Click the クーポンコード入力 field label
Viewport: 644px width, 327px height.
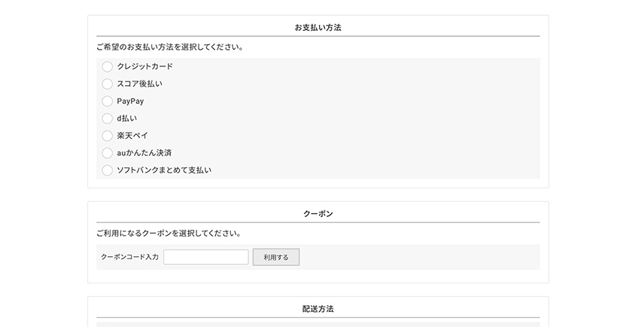point(129,257)
